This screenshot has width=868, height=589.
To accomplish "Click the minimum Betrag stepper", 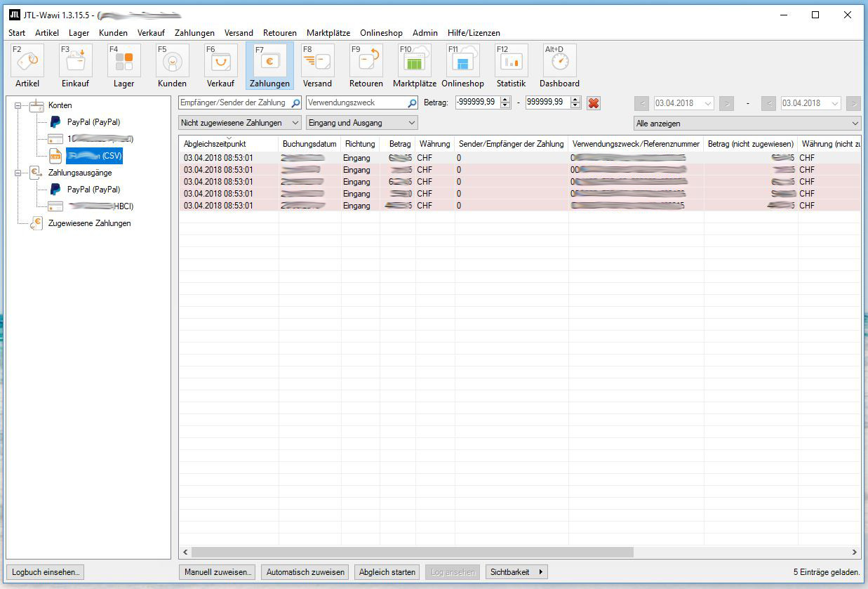I will tap(506, 102).
